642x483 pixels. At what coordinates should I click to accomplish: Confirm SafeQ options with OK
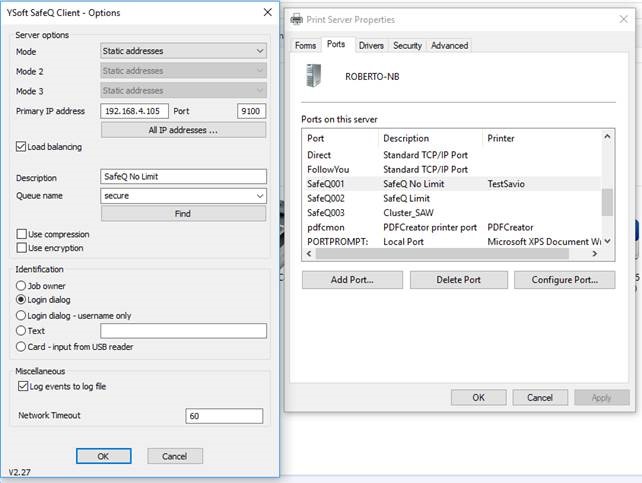104,456
